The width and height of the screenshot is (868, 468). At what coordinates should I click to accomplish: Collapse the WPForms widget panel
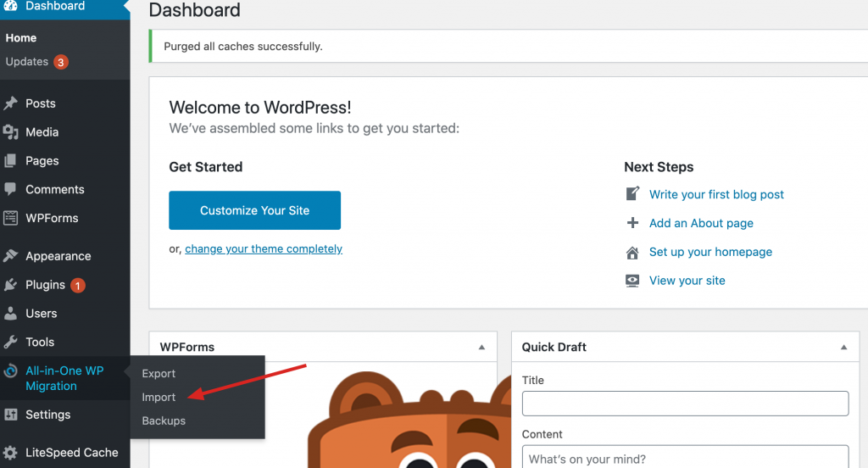coord(481,347)
